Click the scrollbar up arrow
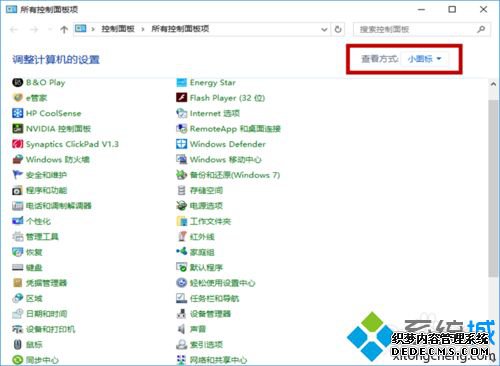This screenshot has height=366, width=500. point(493,84)
